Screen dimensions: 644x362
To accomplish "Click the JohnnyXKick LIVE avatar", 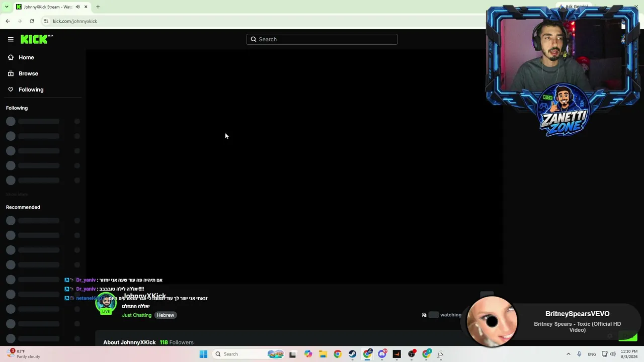I will click(x=106, y=304).
